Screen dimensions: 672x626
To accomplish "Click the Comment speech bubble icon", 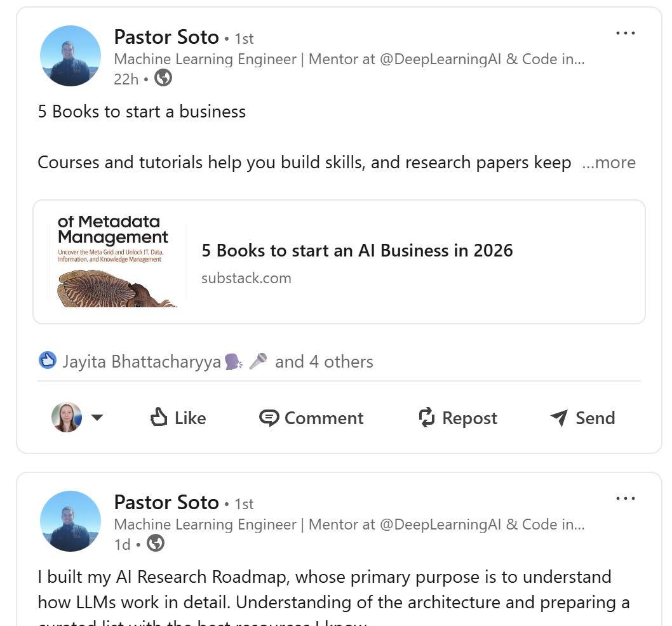I will 269,418.
